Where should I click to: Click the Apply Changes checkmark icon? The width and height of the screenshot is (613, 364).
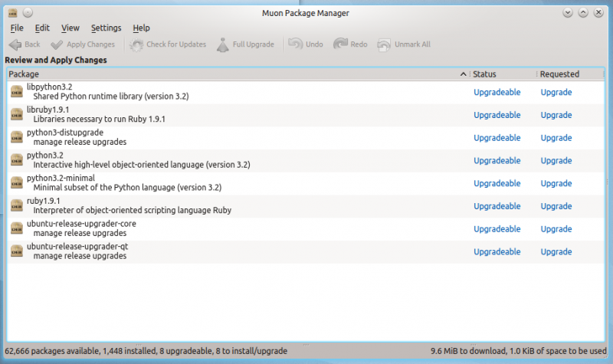coord(57,45)
